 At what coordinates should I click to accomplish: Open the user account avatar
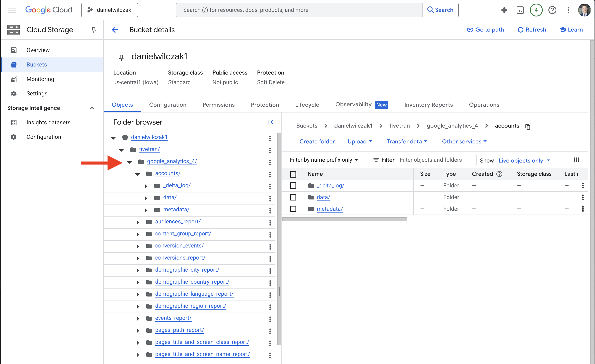[x=584, y=10]
